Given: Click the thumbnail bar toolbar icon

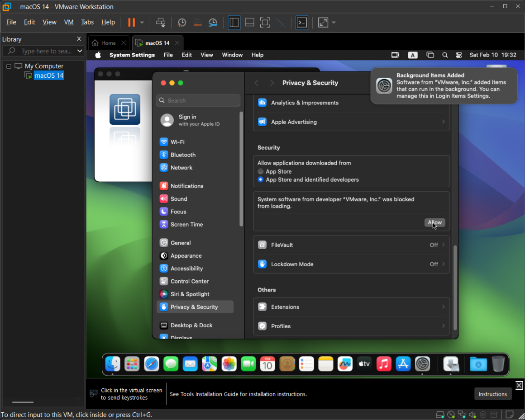Looking at the screenshot, I should pos(249,23).
